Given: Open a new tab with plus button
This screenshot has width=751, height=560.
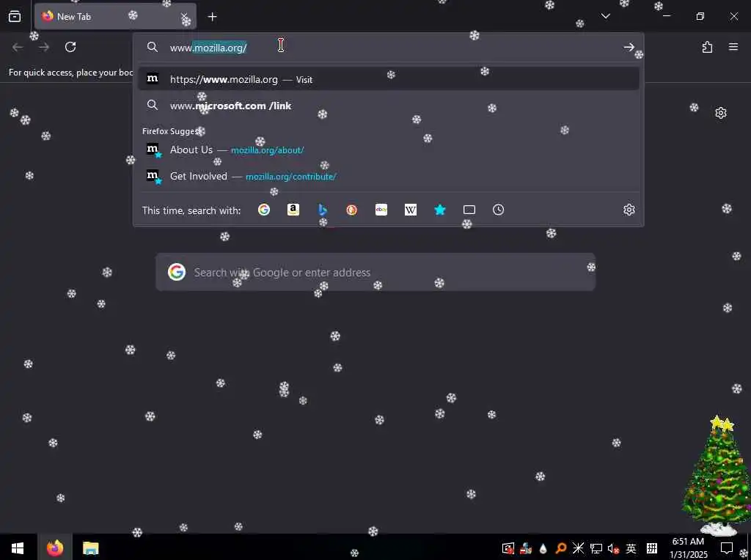Looking at the screenshot, I should click(212, 17).
